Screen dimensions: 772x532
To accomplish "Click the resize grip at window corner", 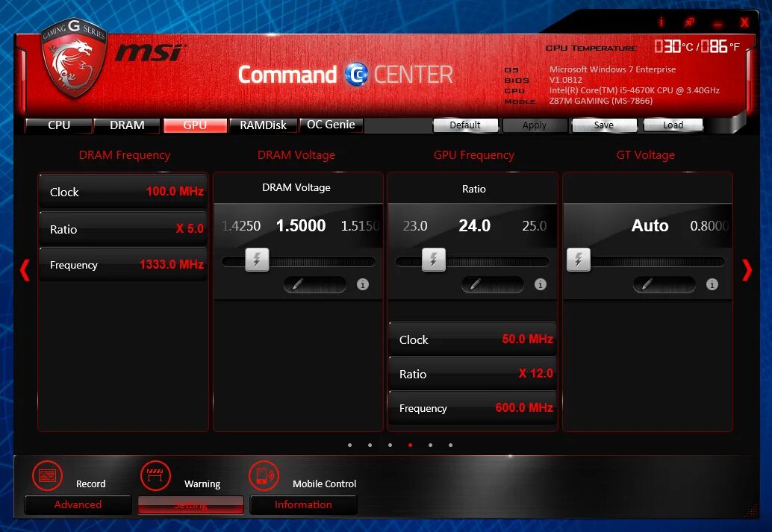I will click(753, 511).
